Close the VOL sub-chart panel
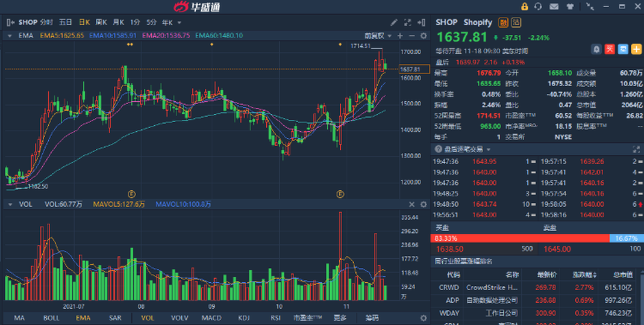Image resolution: width=644 pixels, height=325 pixels. click(x=412, y=205)
